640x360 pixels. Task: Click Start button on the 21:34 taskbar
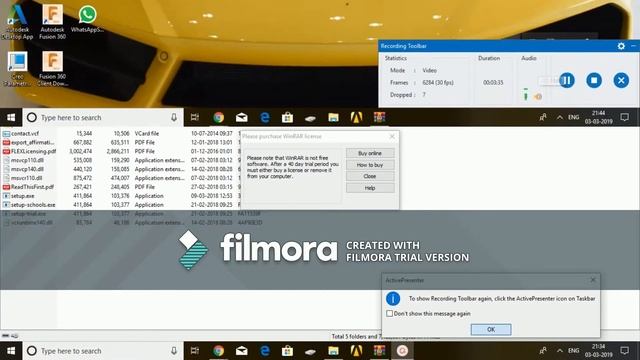(x=11, y=351)
